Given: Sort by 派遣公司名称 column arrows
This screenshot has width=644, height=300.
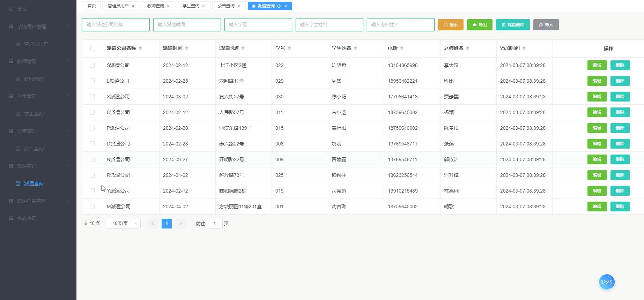Looking at the screenshot, I should [x=140, y=48].
